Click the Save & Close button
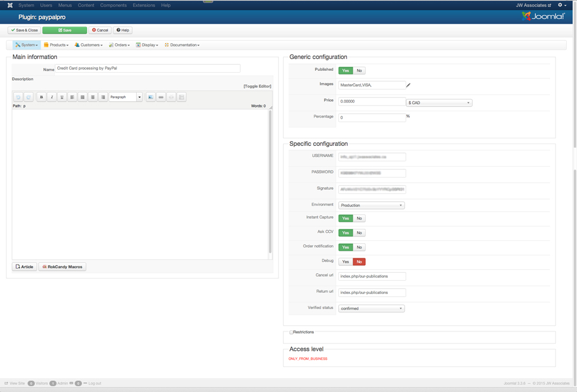Viewport: 577px width, 392px height. coord(24,30)
